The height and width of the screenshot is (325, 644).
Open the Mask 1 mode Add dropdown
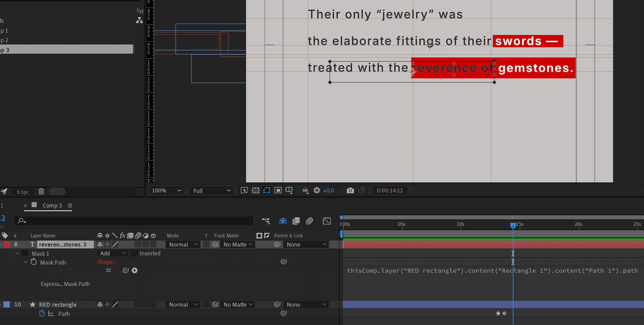click(x=113, y=253)
